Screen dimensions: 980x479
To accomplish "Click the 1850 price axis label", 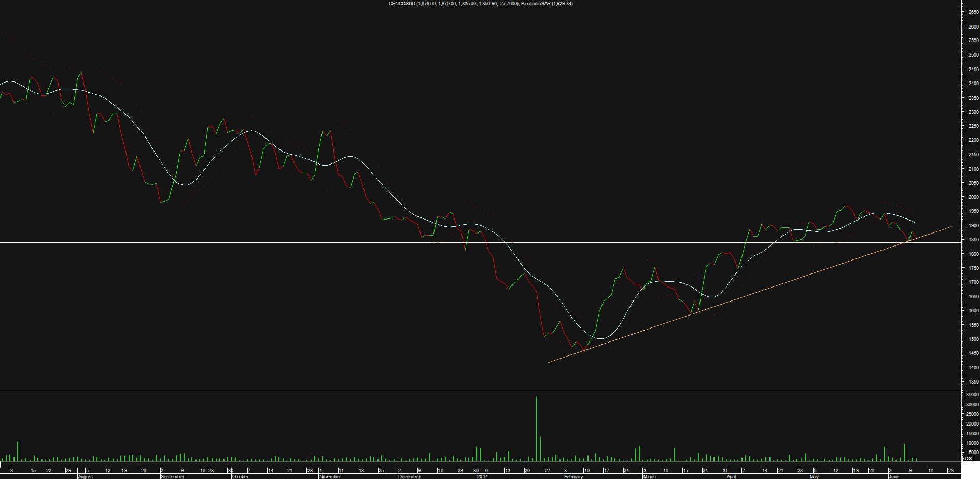I will [x=973, y=240].
